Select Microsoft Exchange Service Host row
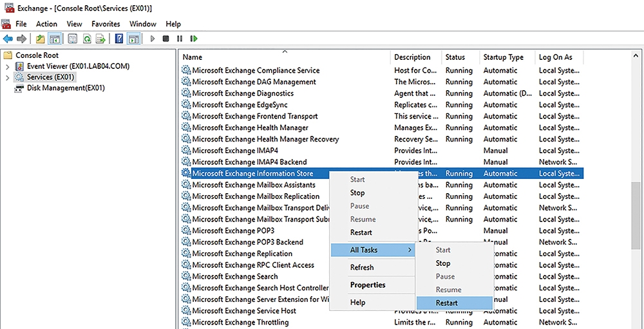Image resolution: width=644 pixels, height=329 pixels. coord(382,310)
